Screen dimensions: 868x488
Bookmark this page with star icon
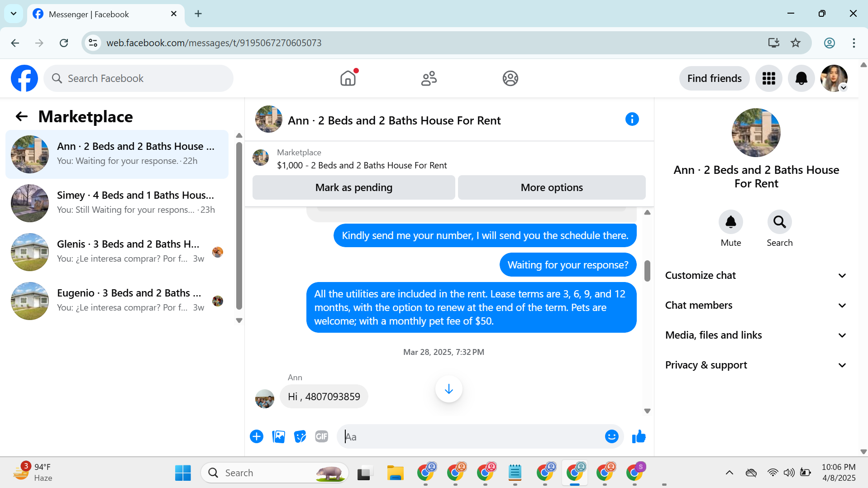pos(795,43)
